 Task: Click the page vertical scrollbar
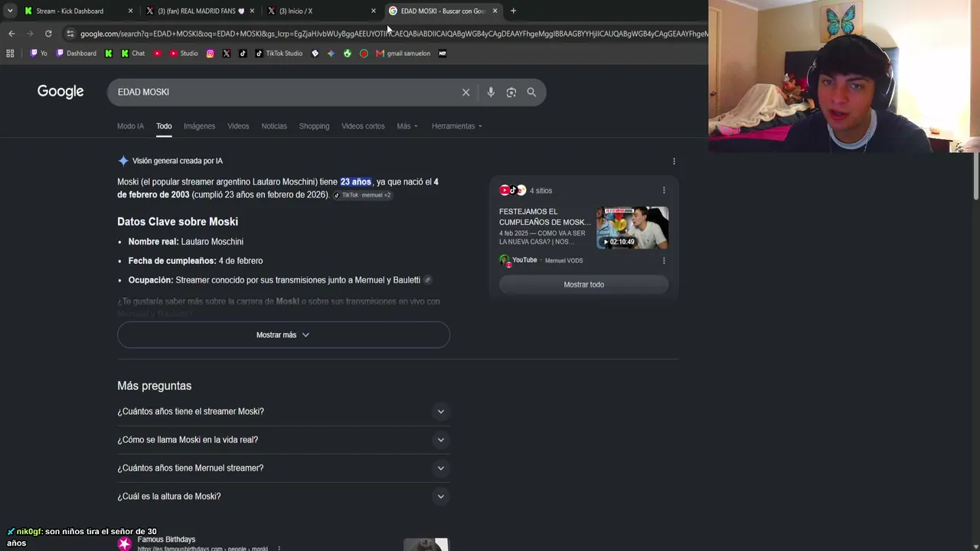(977, 176)
